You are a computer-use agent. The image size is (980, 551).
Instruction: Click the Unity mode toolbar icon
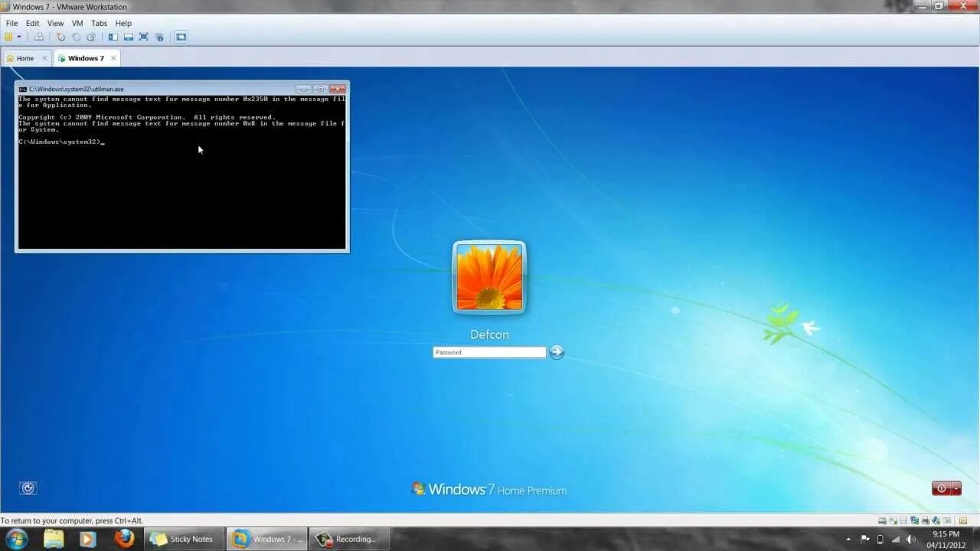[x=159, y=37]
